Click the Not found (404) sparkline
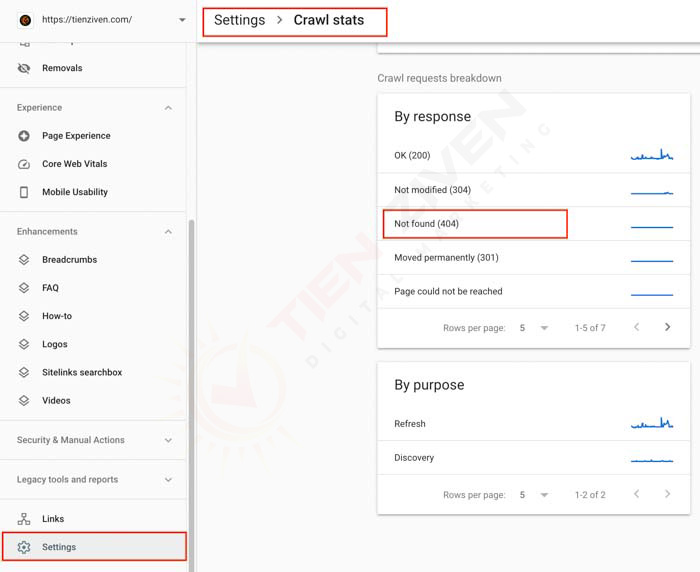The height and width of the screenshot is (572, 700). (x=652, y=227)
